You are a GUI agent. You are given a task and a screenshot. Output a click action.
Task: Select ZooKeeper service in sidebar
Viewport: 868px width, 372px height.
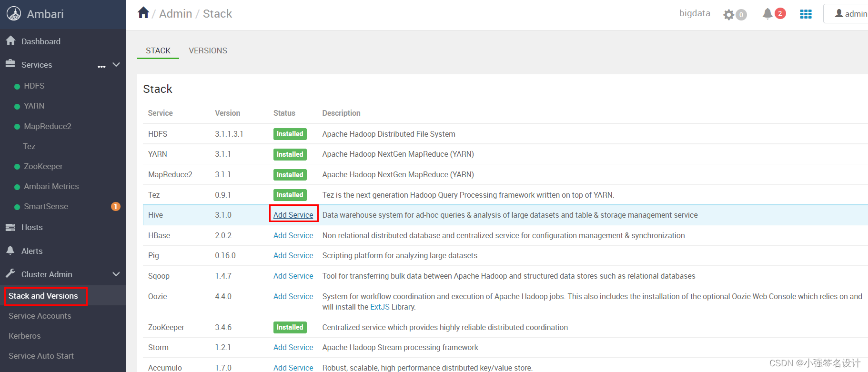(43, 166)
